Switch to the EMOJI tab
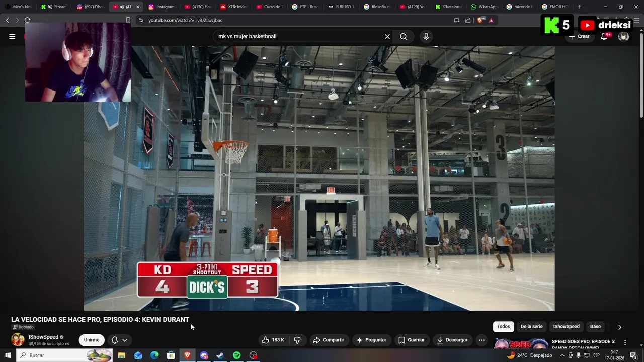The width and height of the screenshot is (644, 362). pos(555,7)
